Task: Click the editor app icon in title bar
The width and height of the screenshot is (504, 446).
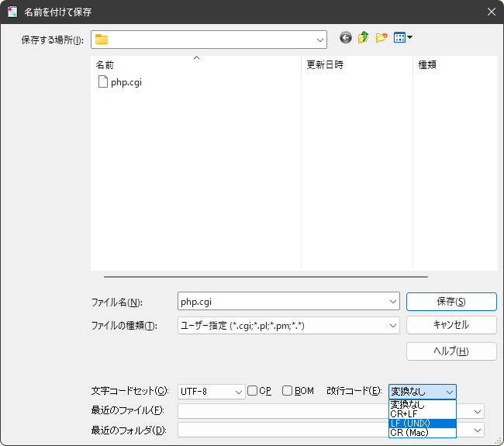Action: click(x=12, y=12)
